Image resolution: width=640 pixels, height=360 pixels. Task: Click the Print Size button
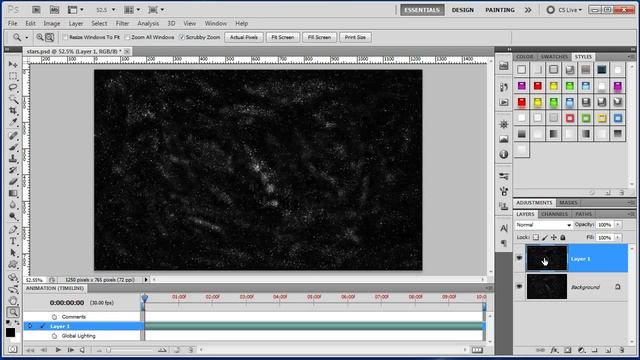(x=355, y=37)
